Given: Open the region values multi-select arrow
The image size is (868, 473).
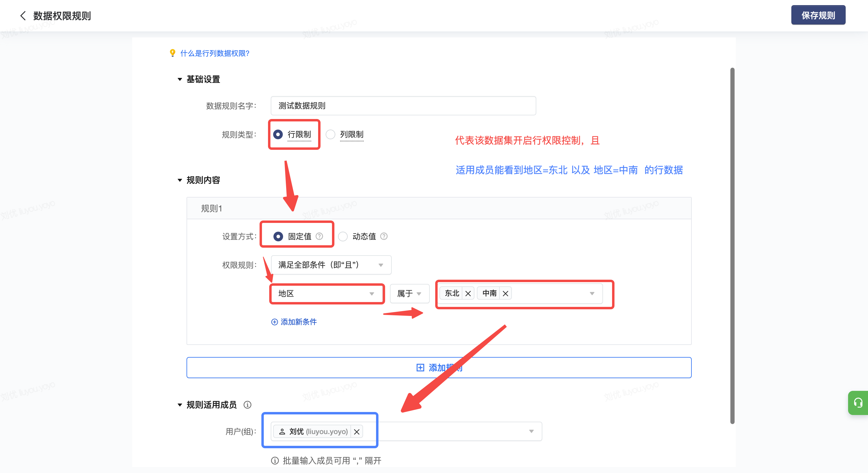Looking at the screenshot, I should tap(592, 294).
